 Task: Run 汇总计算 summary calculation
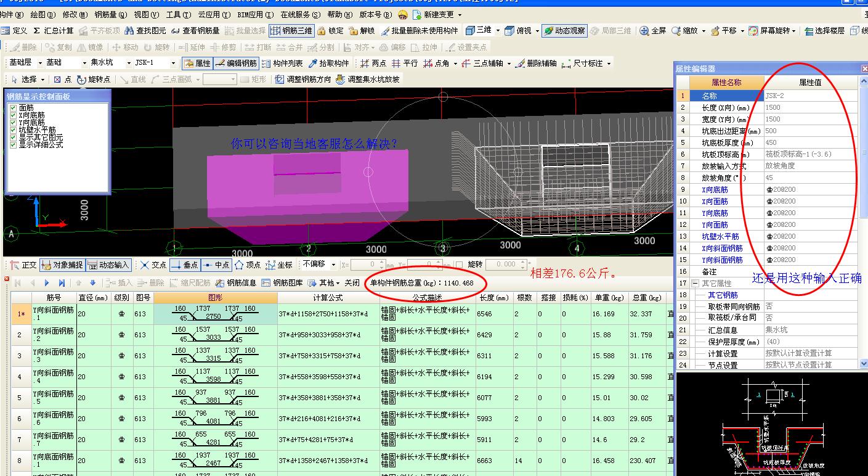coord(54,30)
